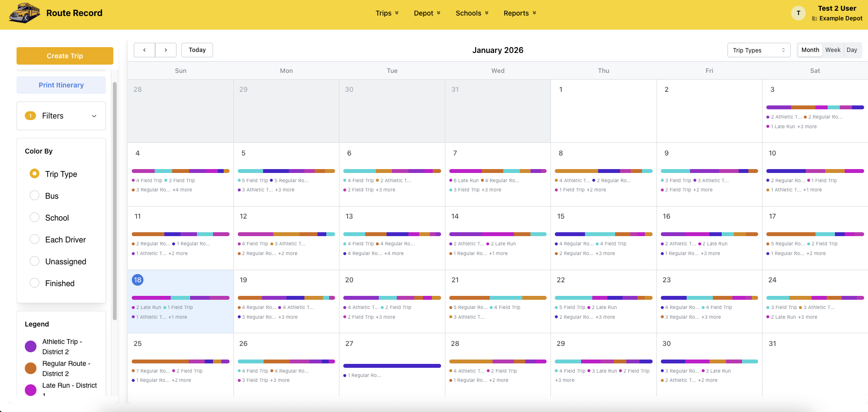Switch to Month view
Screen dimensions: 868x412
coord(810,50)
